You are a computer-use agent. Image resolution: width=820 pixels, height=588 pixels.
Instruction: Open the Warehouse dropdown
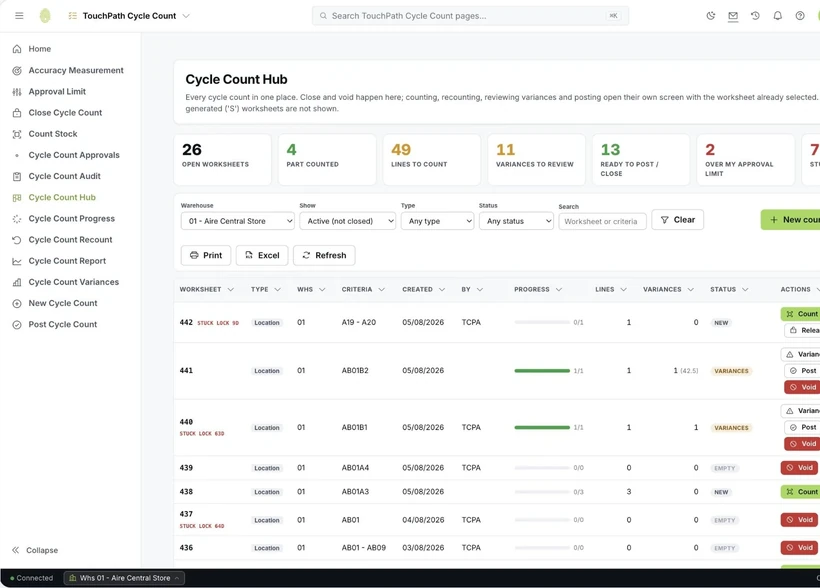(x=238, y=221)
